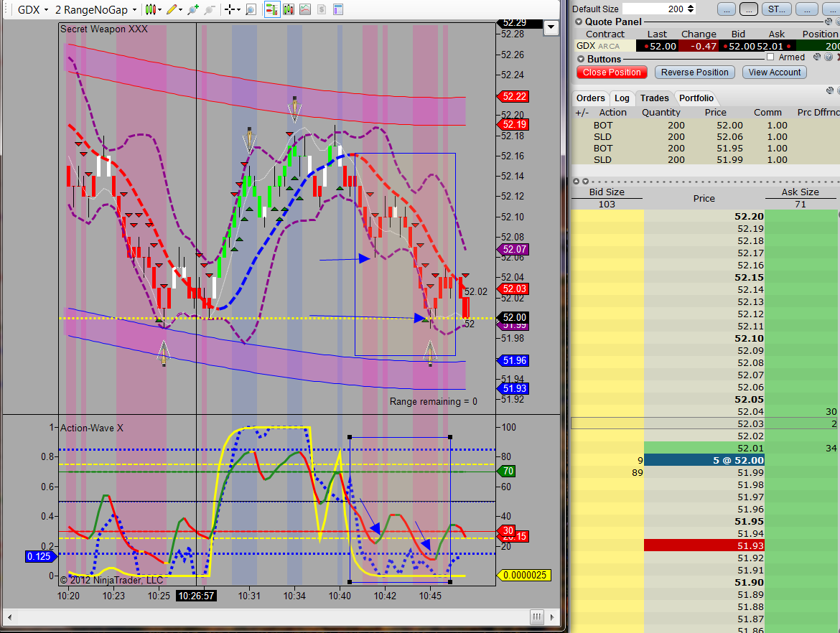The height and width of the screenshot is (633, 840).
Task: Click bid size 89 at price 51.99
Action: [x=637, y=473]
